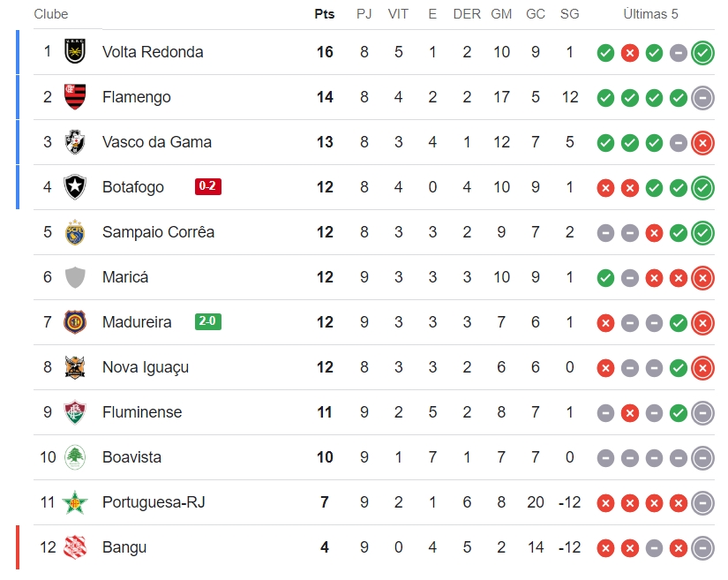Screen dimensions: 728x580
Task: Click Volta Redonda's latest win indicator
Action: coord(702,53)
